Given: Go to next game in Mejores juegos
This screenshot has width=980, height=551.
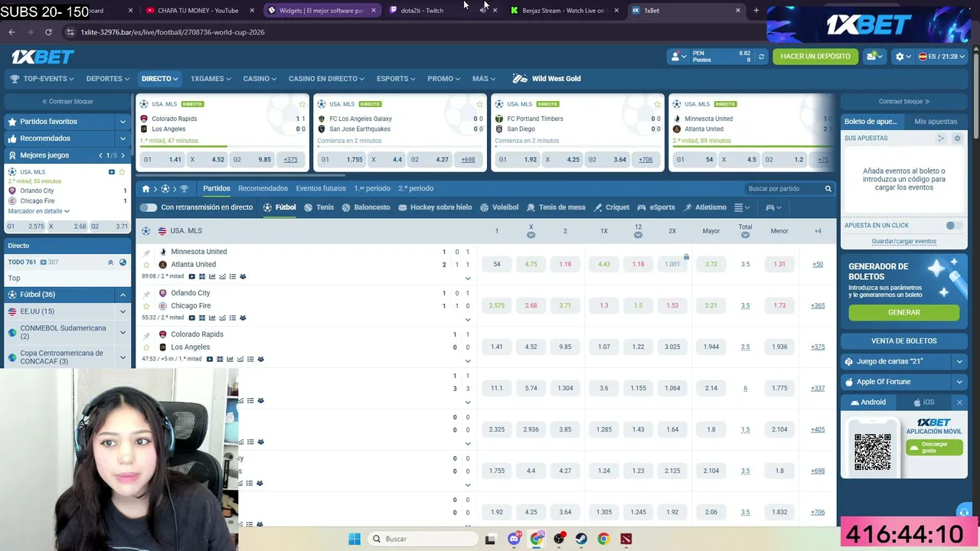Looking at the screenshot, I should point(122,155).
